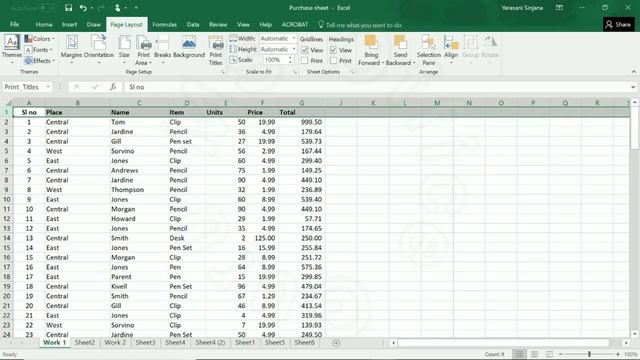Open Customize Quick Access Toolbar dropdown
The width and height of the screenshot is (640, 360).
click(136, 8)
